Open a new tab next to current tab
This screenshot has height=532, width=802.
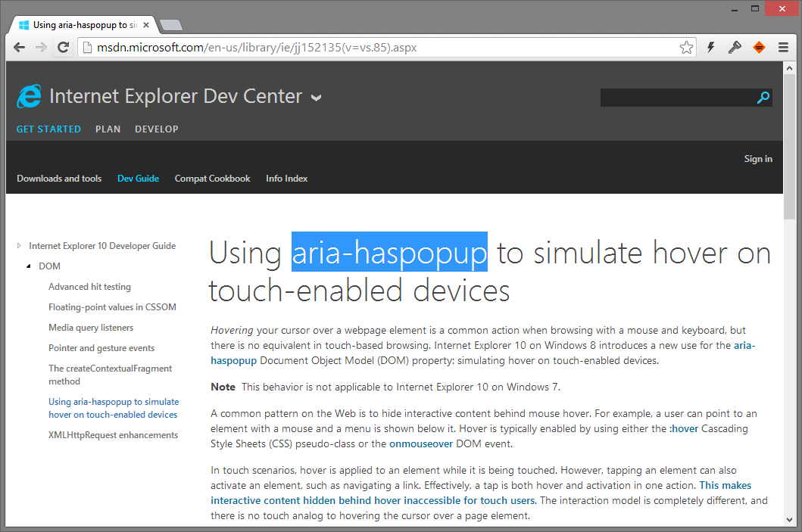click(171, 25)
